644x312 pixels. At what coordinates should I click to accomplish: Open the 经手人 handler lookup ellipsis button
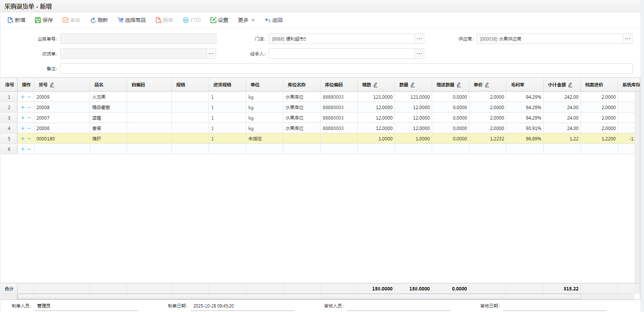[419, 54]
